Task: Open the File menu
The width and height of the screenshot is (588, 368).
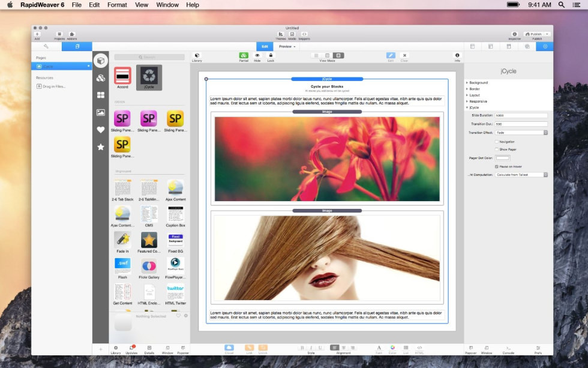Action: (77, 5)
